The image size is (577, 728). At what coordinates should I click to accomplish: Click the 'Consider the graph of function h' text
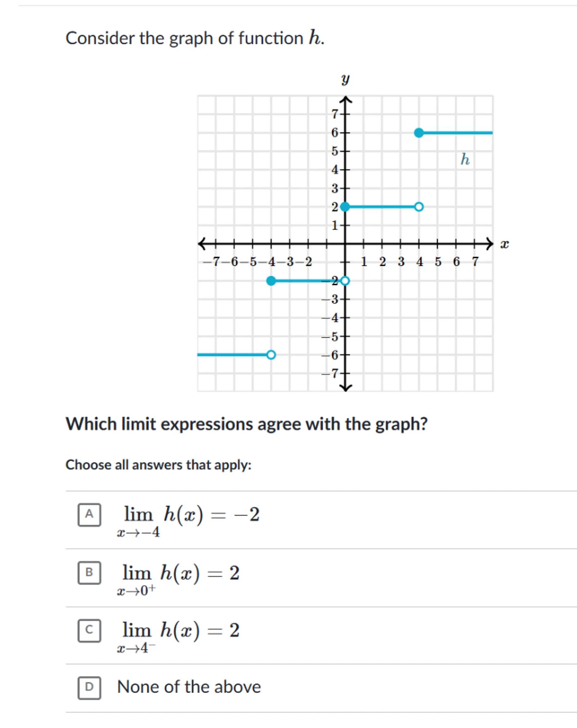point(195,38)
